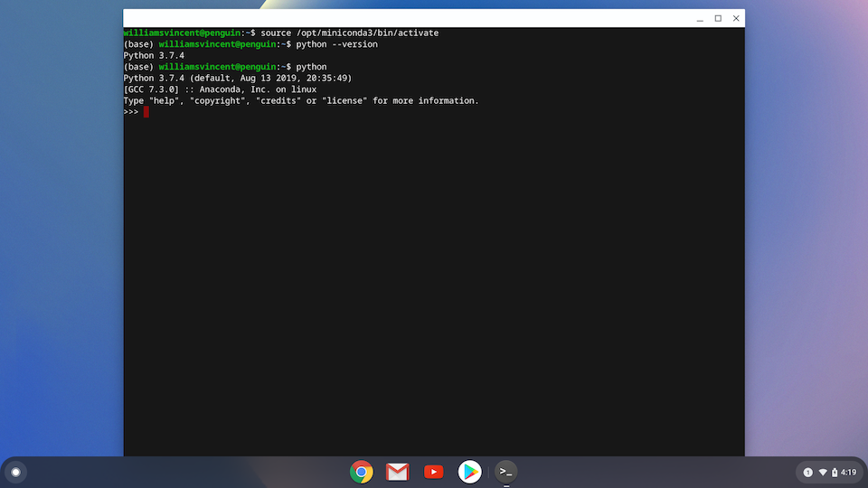
Task: Click the 'Type "help", "copyright"' information line
Action: point(300,100)
